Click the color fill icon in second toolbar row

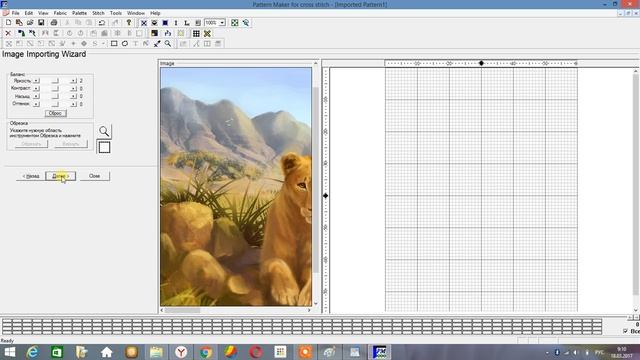click(154, 33)
